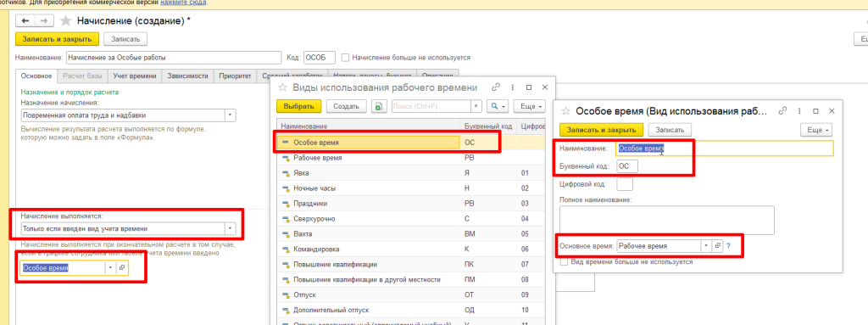Switch to the Учет времени tab
The width and height of the screenshot is (868, 325).
point(135,76)
